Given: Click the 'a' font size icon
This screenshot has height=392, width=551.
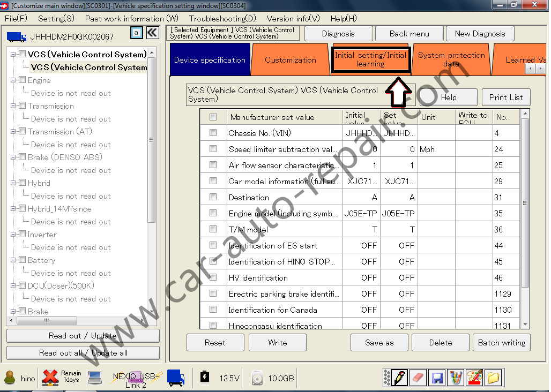Looking at the screenshot, I should pos(136,33).
